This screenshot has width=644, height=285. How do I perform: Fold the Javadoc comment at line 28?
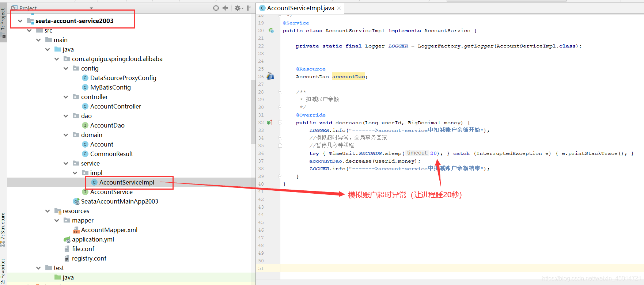coord(280,92)
